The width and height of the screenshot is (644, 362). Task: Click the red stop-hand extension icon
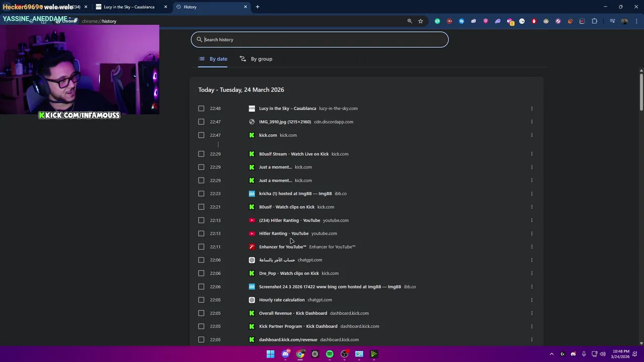click(x=534, y=21)
